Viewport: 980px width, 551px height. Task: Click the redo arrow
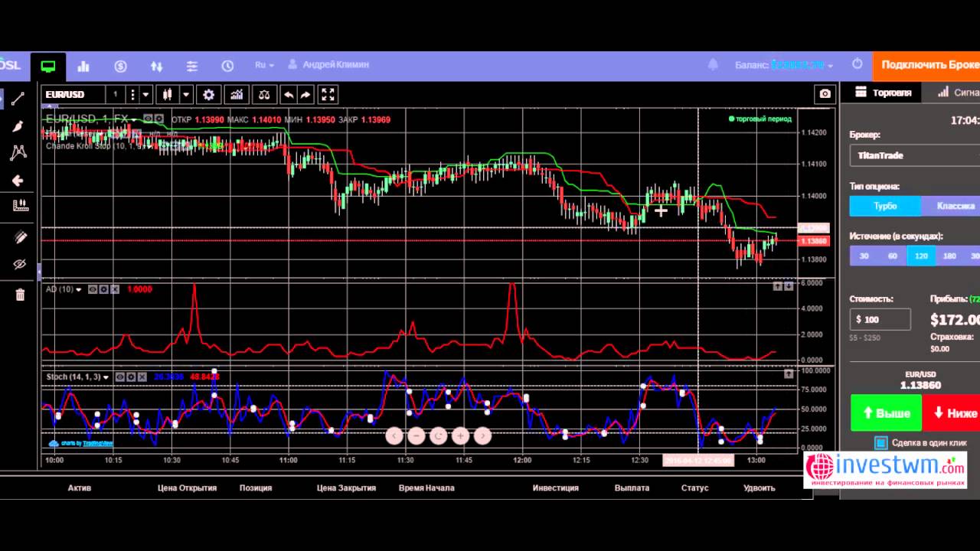click(x=305, y=95)
